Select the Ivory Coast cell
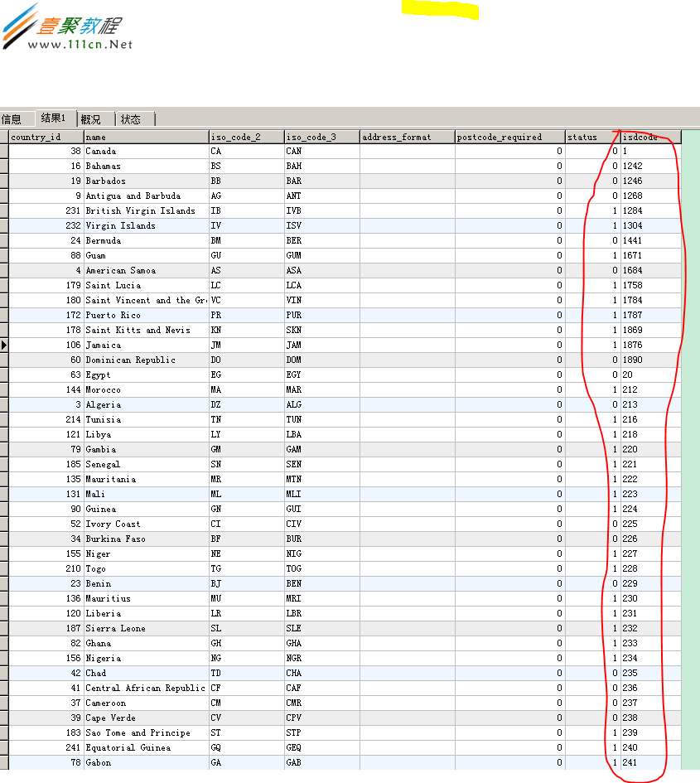The image size is (700, 783). click(x=147, y=524)
